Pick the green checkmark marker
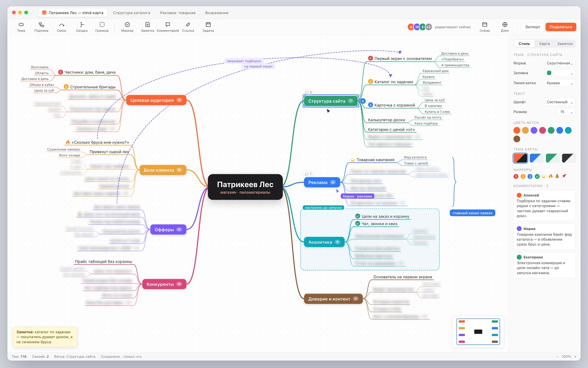The width and height of the screenshot is (588, 368). (537, 176)
